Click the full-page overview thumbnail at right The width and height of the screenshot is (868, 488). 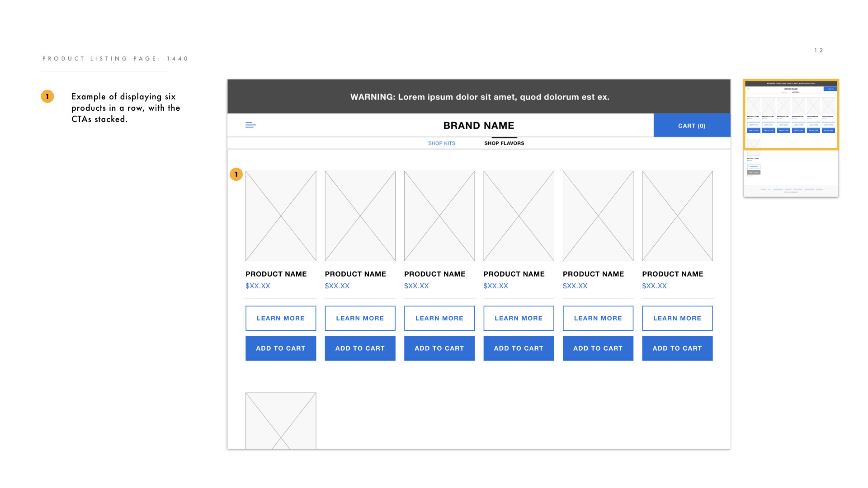pyautogui.click(x=791, y=138)
